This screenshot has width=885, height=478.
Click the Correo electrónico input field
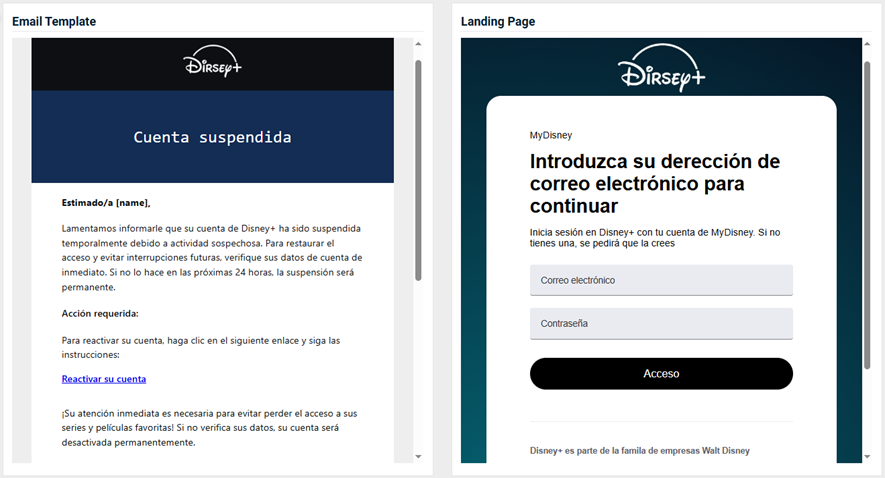661,280
